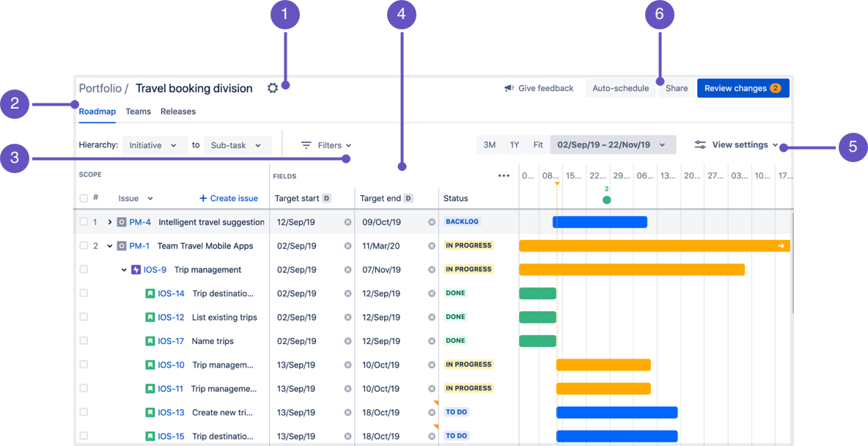The width and height of the screenshot is (868, 446).
Task: Clear target end date for IOS-14
Action: pyautogui.click(x=432, y=293)
